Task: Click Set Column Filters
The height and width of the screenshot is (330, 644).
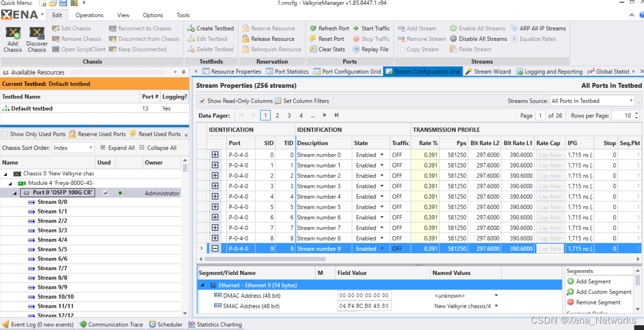Action: [x=302, y=101]
